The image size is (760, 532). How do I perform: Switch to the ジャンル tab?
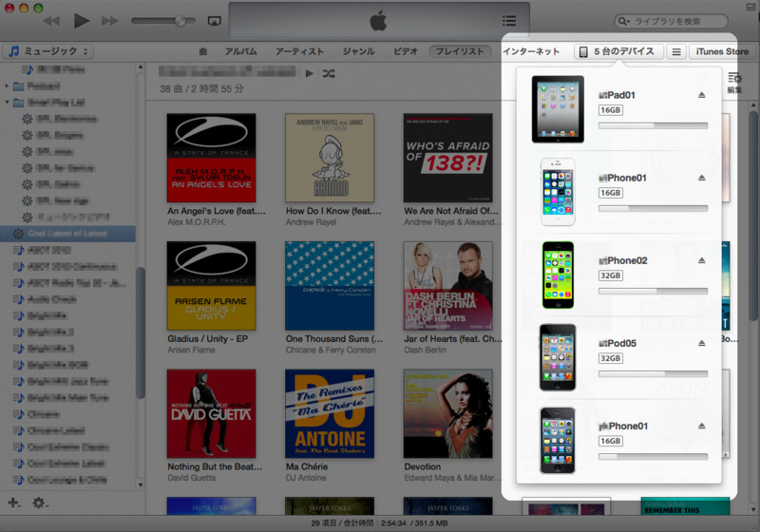pyautogui.click(x=358, y=51)
